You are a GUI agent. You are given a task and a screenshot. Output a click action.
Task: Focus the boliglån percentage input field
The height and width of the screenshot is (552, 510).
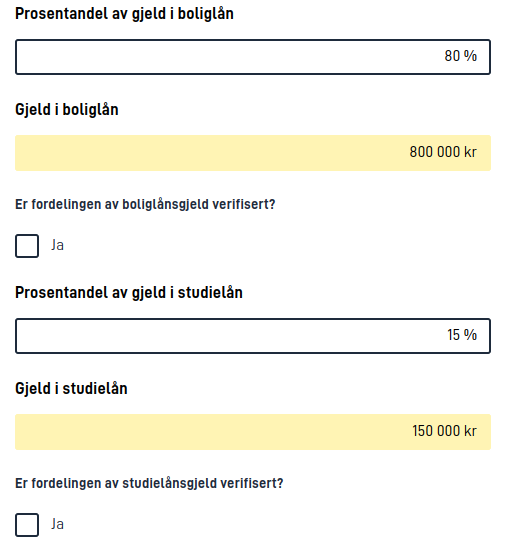point(253,57)
